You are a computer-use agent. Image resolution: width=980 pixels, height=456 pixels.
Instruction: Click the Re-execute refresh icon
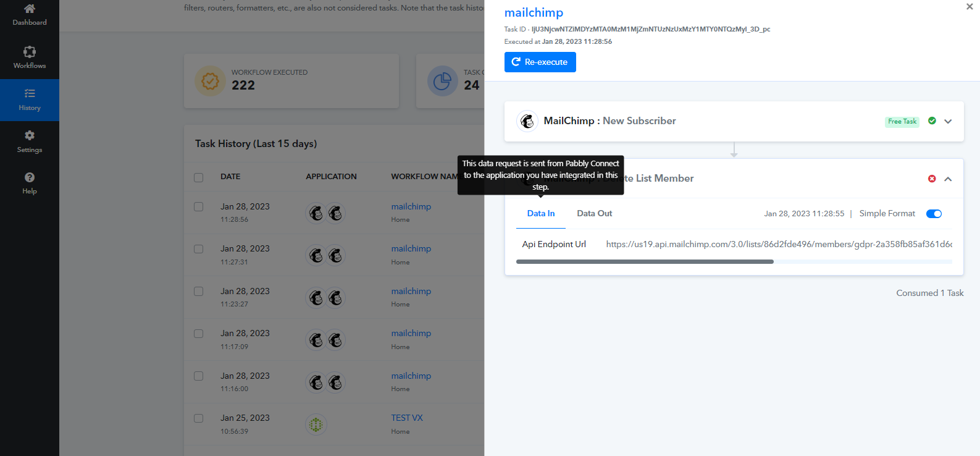[x=516, y=62]
